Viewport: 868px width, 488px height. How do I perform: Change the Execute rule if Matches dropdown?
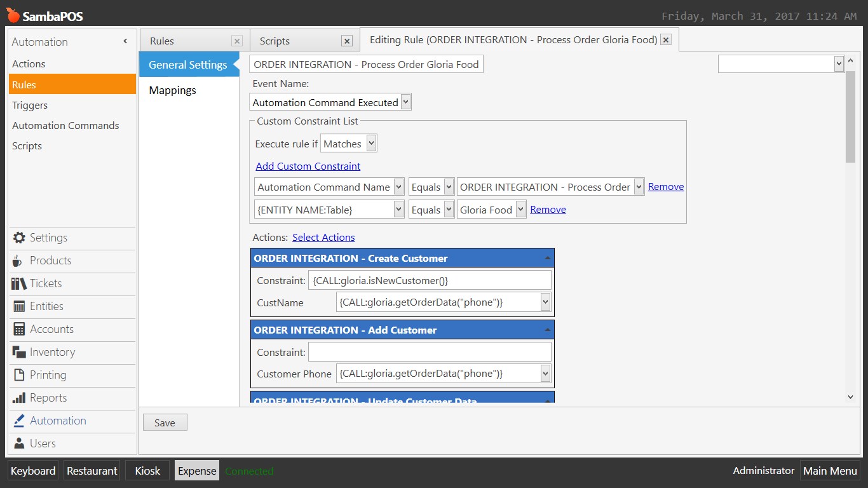coord(348,142)
